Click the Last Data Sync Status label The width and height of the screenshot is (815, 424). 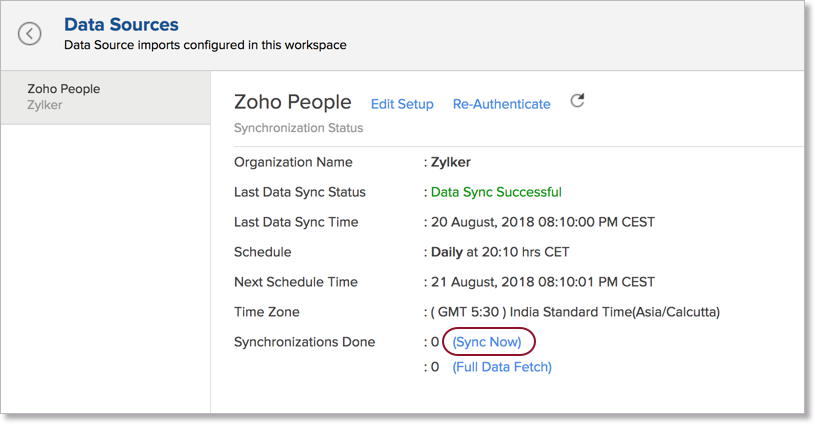click(300, 192)
